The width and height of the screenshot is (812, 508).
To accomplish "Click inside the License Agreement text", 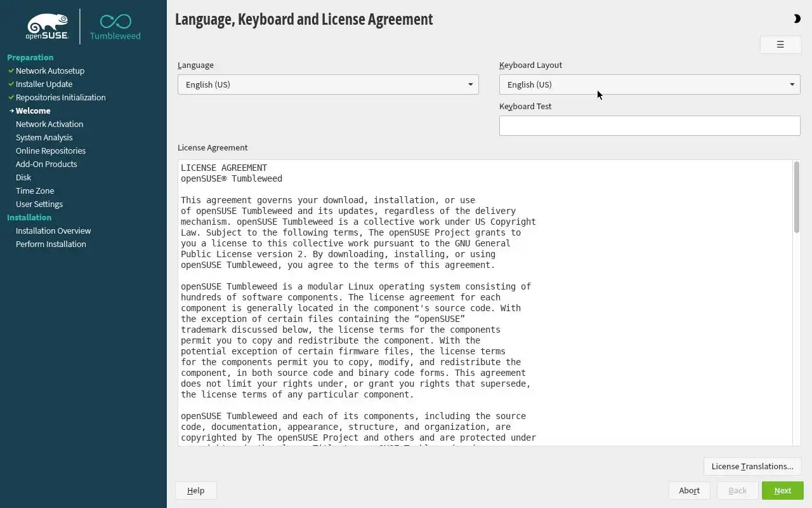I will [485, 303].
